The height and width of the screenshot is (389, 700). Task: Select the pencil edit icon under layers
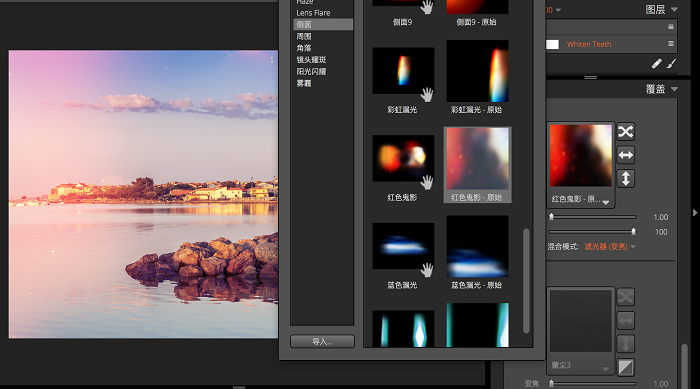point(656,64)
